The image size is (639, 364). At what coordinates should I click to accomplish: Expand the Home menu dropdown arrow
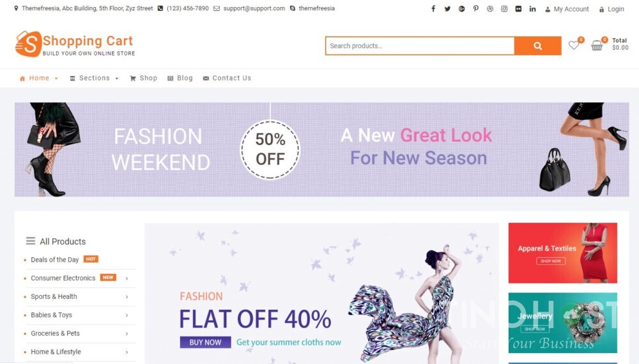[56, 78]
